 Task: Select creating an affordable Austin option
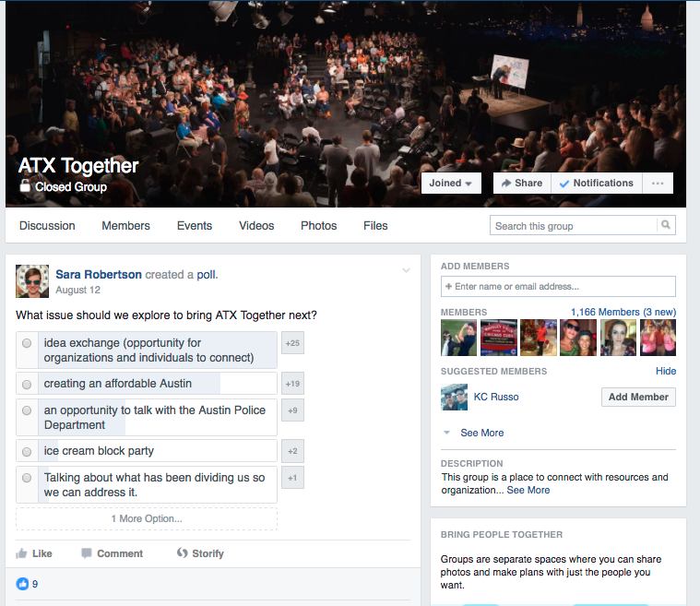[x=27, y=384]
